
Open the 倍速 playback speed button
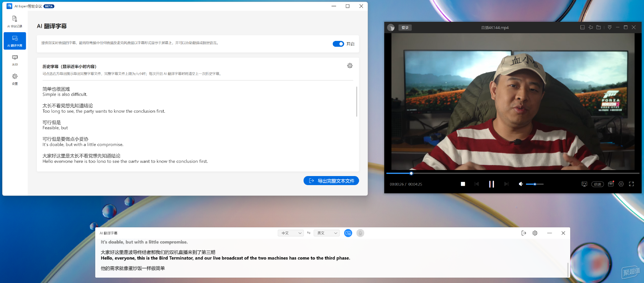point(597,184)
